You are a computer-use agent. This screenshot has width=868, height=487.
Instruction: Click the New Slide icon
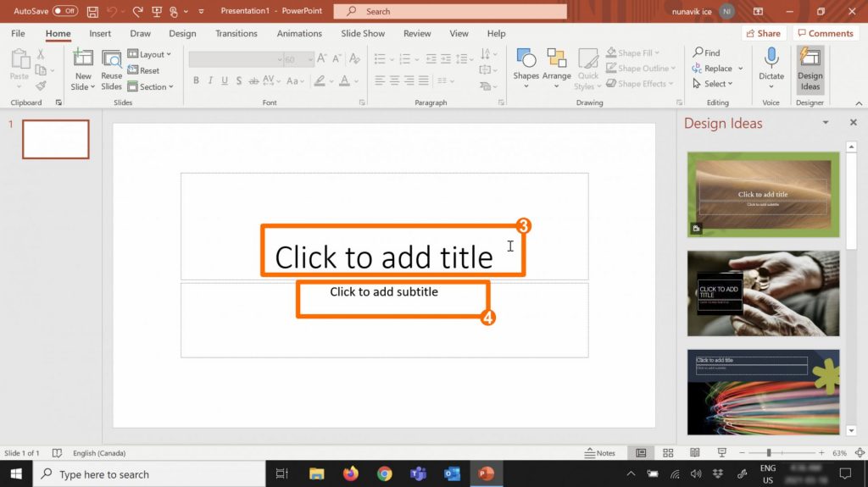coord(82,58)
